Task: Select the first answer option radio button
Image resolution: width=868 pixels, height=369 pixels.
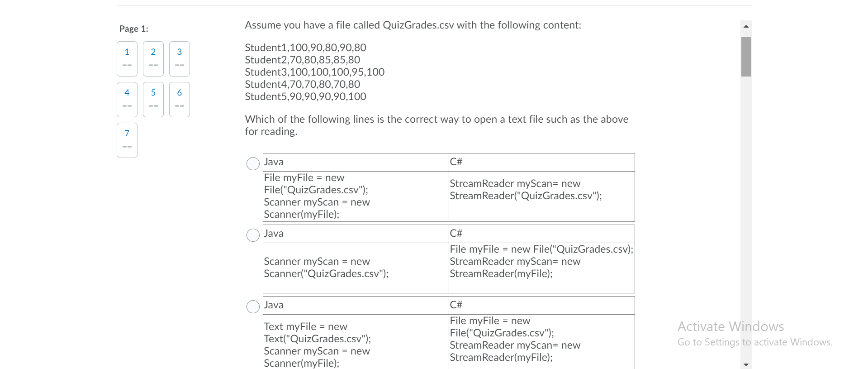Action: click(x=252, y=163)
